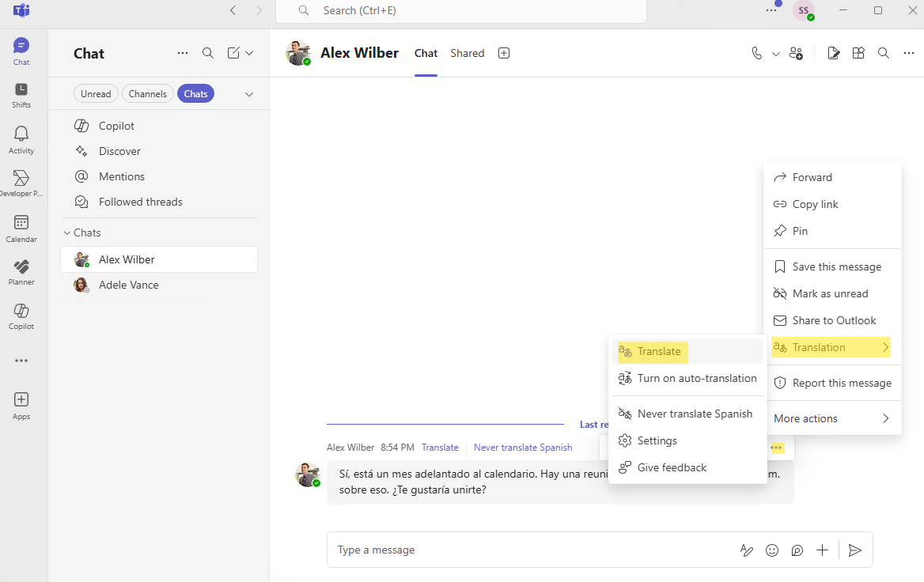Open the Shifts app in sidebar
Screen dimensions: 924x582
tap(21, 95)
